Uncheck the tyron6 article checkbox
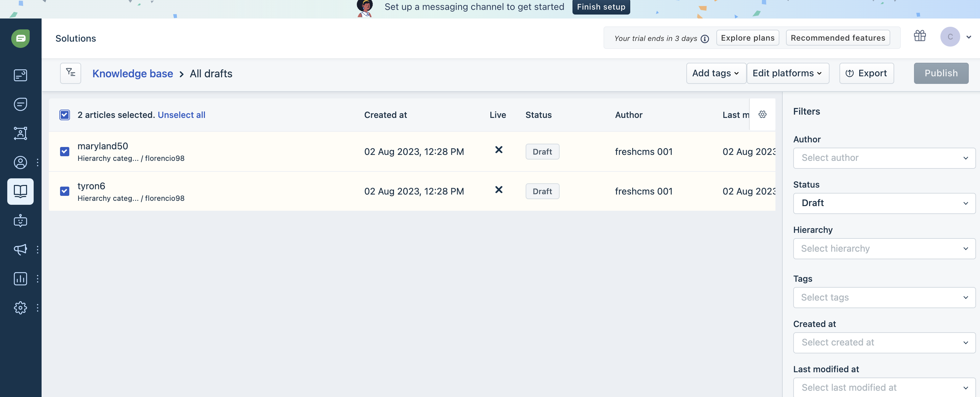Viewport: 980px width, 397px height. click(x=65, y=191)
